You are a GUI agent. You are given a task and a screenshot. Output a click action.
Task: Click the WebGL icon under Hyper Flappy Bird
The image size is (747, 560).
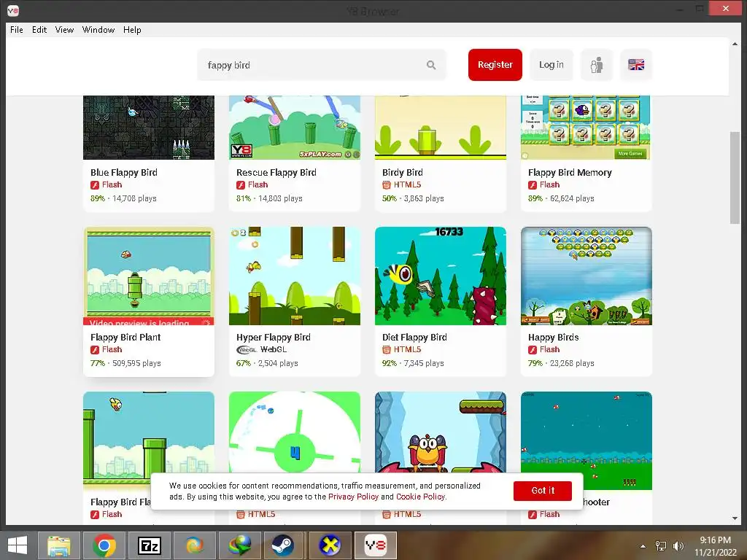click(247, 349)
